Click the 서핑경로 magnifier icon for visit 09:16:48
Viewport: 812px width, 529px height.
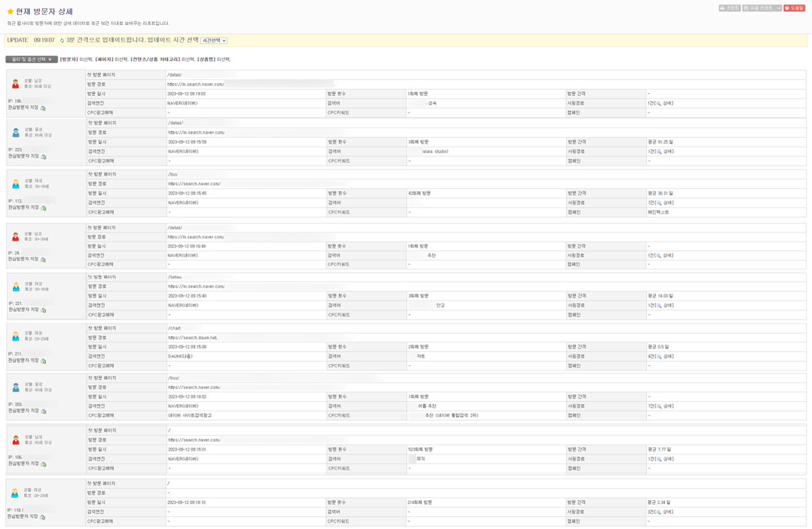(659, 255)
